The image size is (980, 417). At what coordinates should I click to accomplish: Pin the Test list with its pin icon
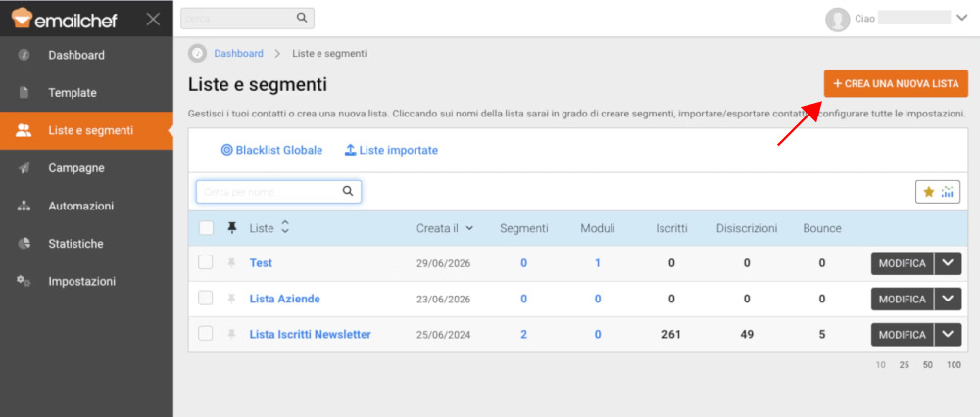(x=232, y=263)
